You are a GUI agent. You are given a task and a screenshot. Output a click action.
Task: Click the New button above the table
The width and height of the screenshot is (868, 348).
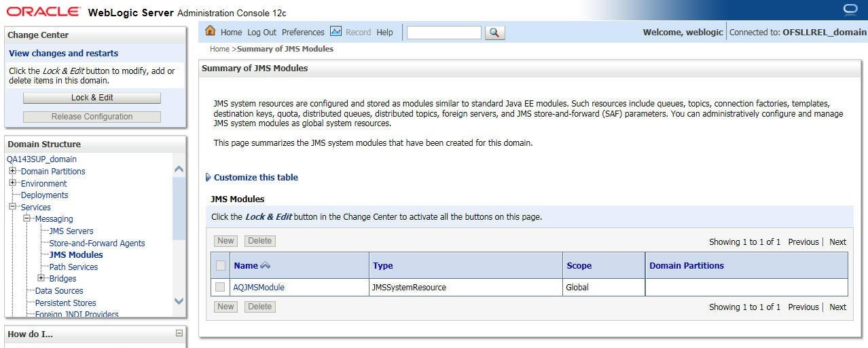pyautogui.click(x=225, y=241)
